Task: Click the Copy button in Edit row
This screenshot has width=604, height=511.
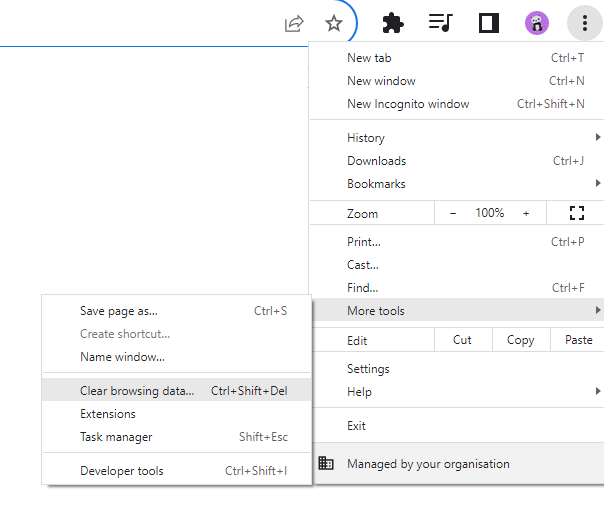Action: pos(520,340)
